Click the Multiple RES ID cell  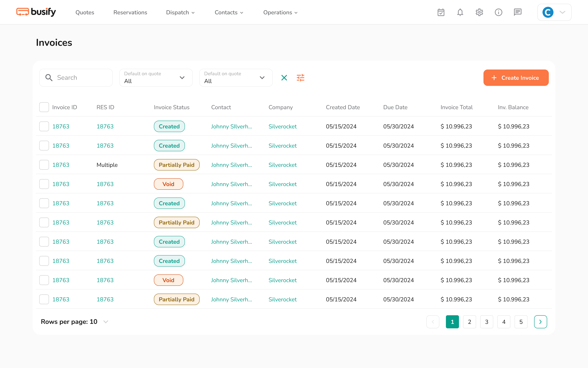coord(107,165)
